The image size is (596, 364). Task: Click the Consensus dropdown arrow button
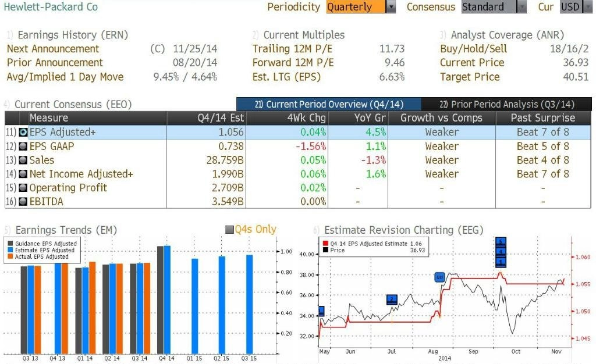coord(522,7)
